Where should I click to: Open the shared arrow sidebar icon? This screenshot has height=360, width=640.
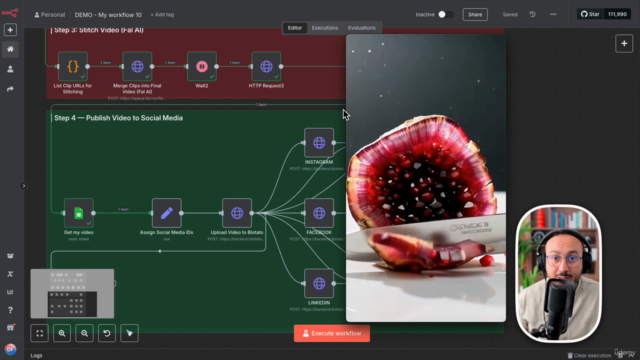10,89
